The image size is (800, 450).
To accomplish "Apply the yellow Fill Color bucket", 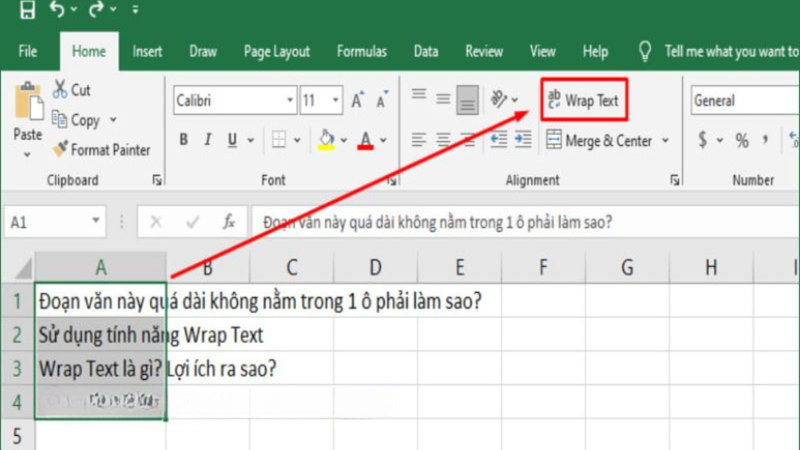I will (326, 139).
